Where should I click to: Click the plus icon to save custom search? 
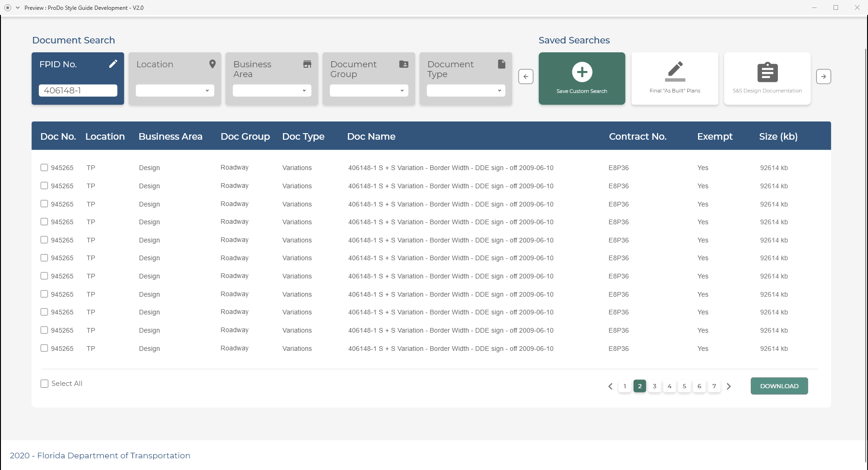pyautogui.click(x=582, y=72)
